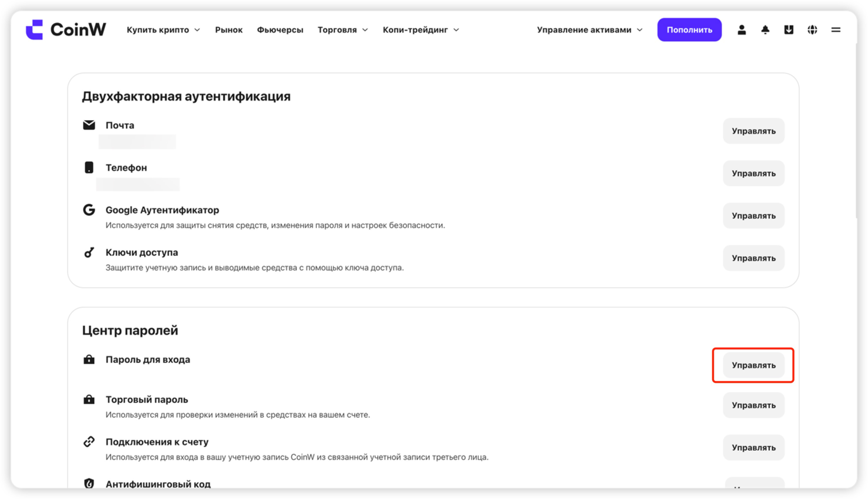Click the shield icon beside Антифишинговый код
This screenshot has height=499, width=868.
(89, 483)
